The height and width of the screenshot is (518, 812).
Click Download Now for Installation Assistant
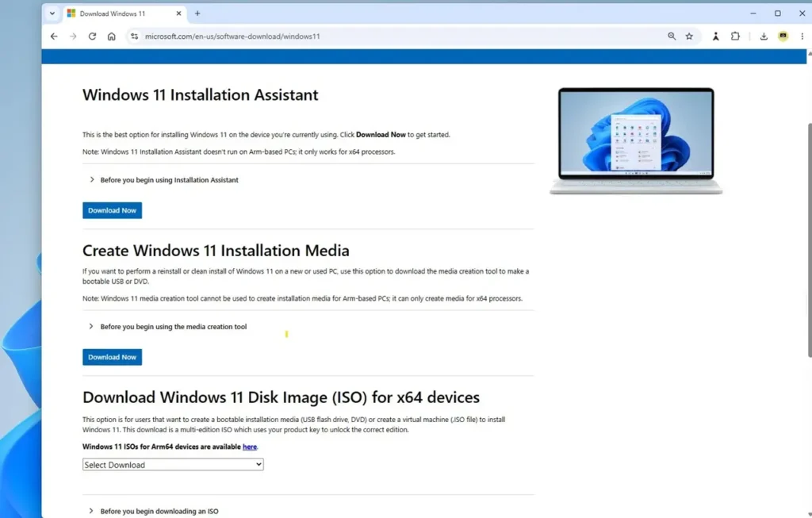tap(112, 210)
